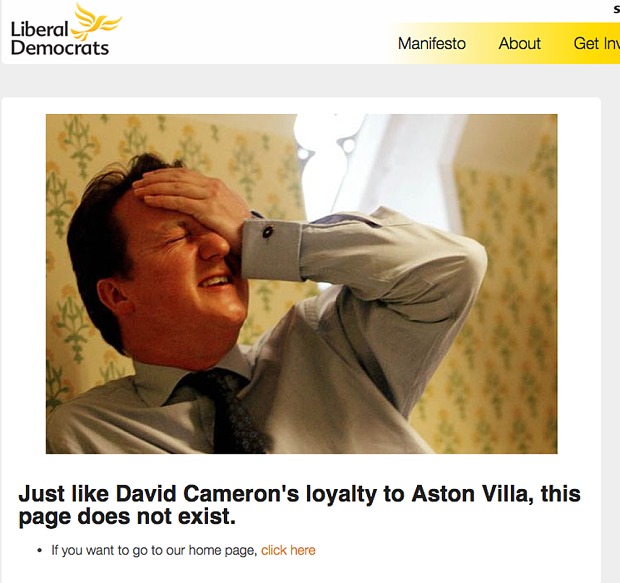The height and width of the screenshot is (583, 620).
Task: Select the cut-off "Get Inv" navigation item
Action: pos(597,44)
